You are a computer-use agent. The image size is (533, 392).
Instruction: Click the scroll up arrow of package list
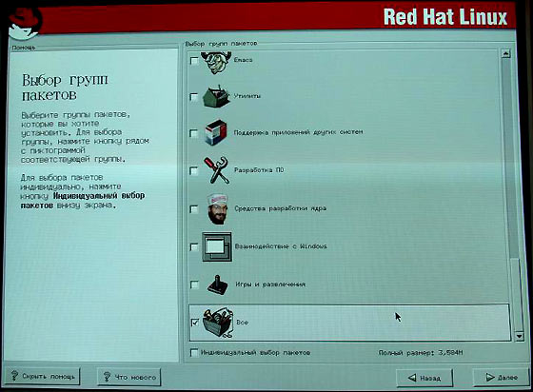tap(505, 53)
